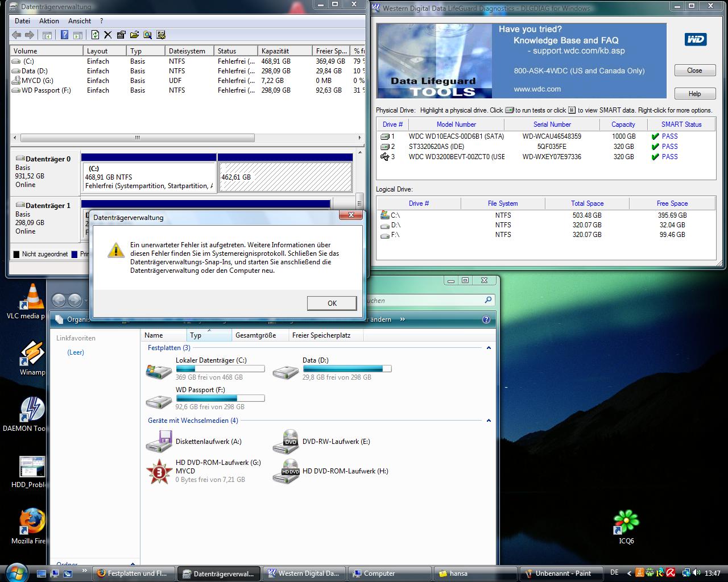The image size is (728, 582).
Task: Select HD DVD-ROM-Laufwerk (H:) in Explorer
Action: coord(330,471)
